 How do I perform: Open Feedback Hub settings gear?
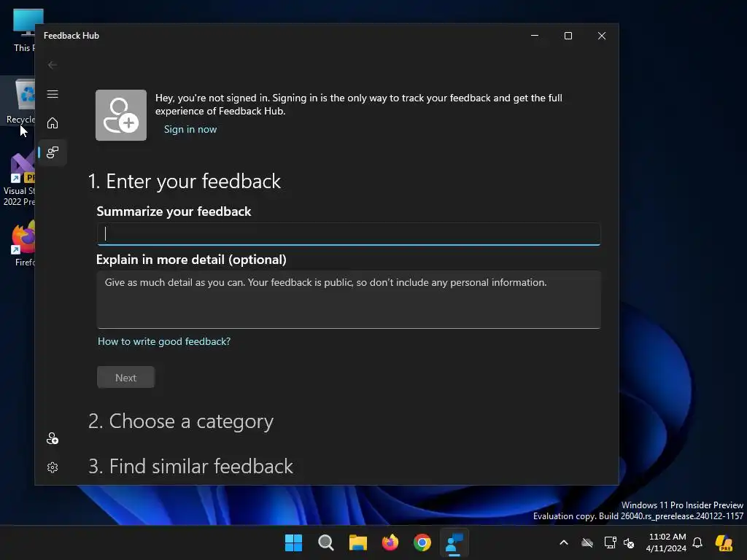(x=53, y=467)
